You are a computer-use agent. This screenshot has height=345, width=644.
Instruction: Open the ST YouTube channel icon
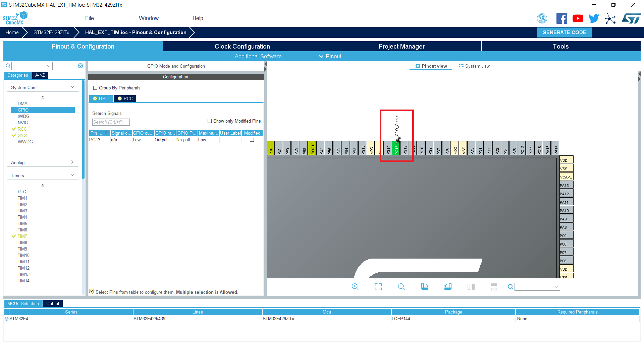click(x=578, y=18)
